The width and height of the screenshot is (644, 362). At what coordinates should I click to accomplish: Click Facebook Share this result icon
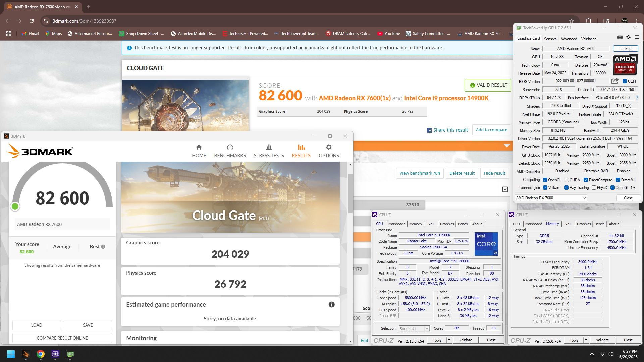click(x=429, y=130)
